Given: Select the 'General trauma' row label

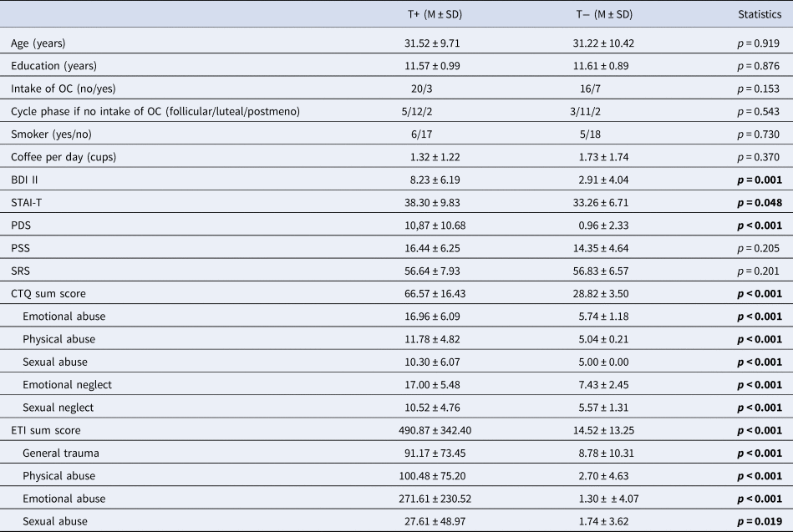Looking at the screenshot, I should tap(59, 452).
